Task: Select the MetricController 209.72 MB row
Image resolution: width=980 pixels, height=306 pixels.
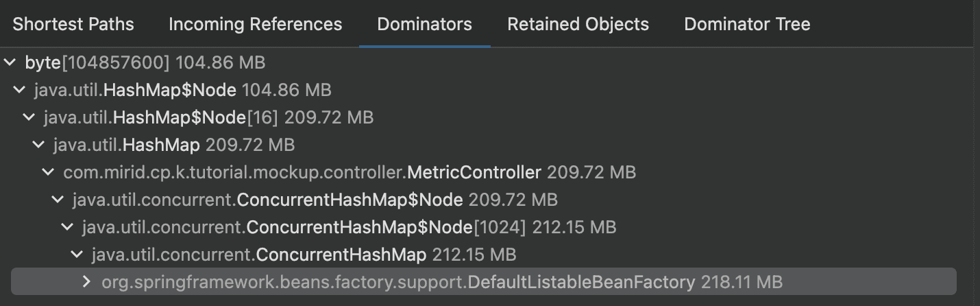Action: click(350, 172)
